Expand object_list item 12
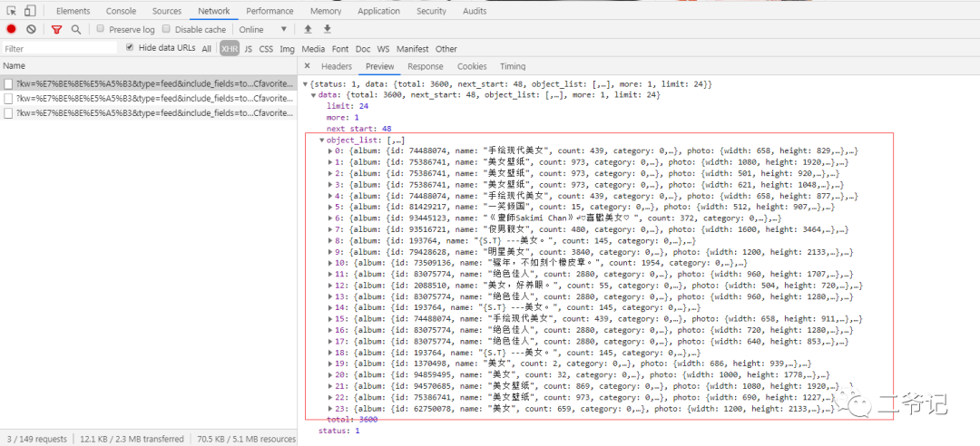 click(x=330, y=286)
